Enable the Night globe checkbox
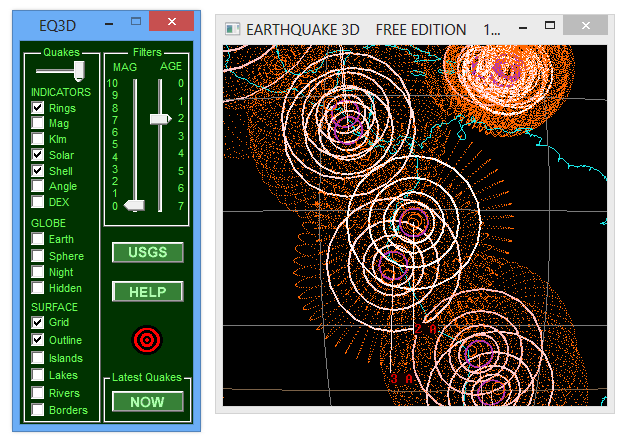The height and width of the screenshot is (439, 626). (38, 272)
